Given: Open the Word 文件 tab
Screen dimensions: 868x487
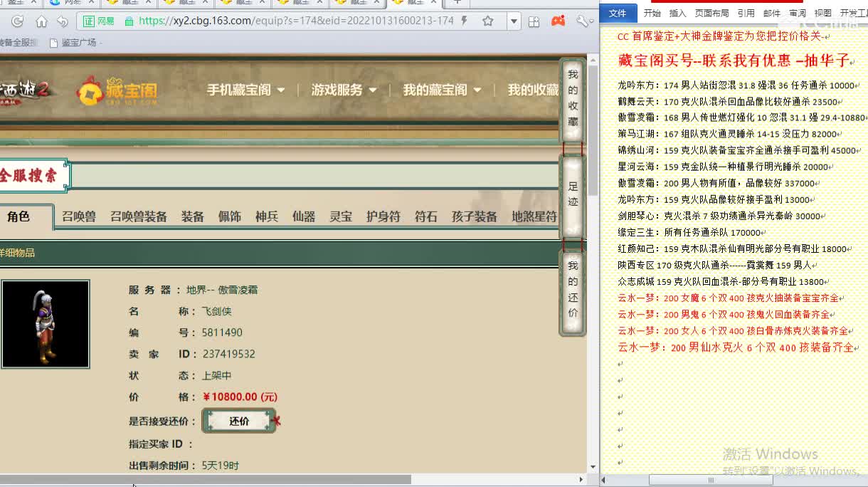Looking at the screenshot, I should click(618, 13).
